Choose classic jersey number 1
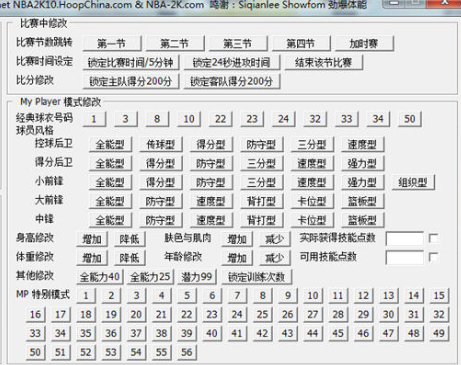 click(94, 119)
